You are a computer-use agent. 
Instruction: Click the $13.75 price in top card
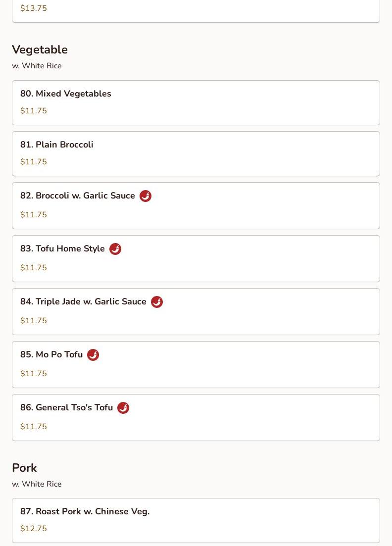(x=34, y=8)
